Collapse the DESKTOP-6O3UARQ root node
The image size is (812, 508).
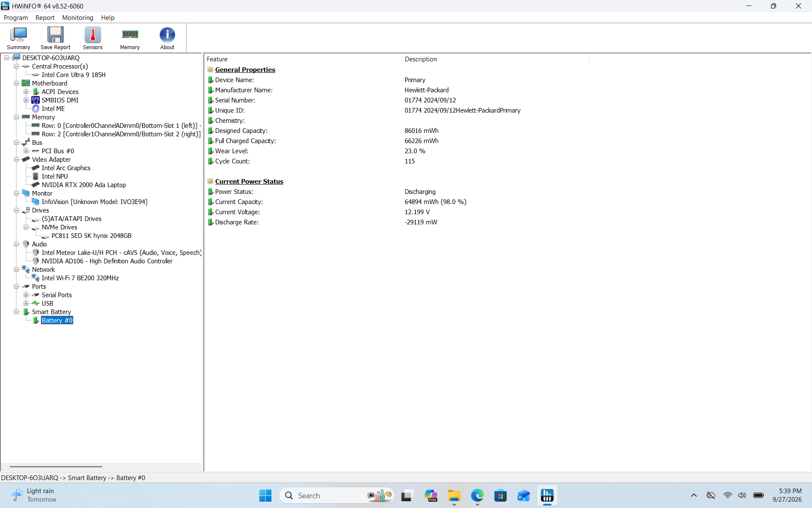tap(7, 58)
